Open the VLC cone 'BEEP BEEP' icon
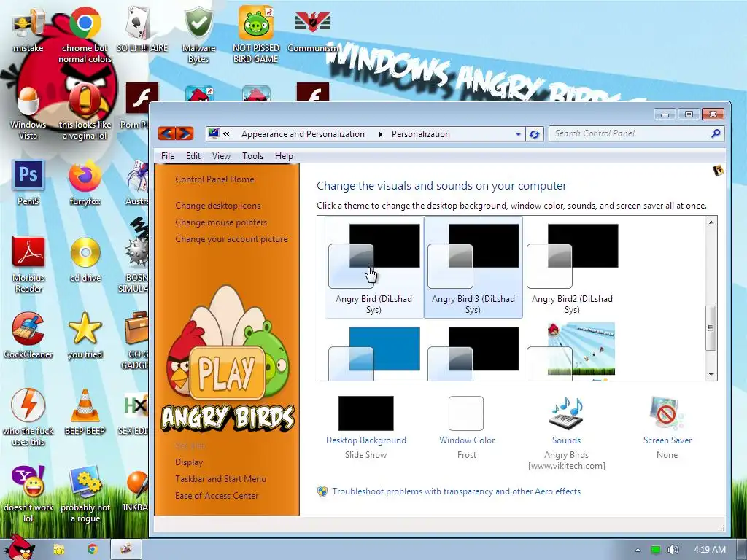Image resolution: width=747 pixels, height=560 pixels. click(85, 413)
